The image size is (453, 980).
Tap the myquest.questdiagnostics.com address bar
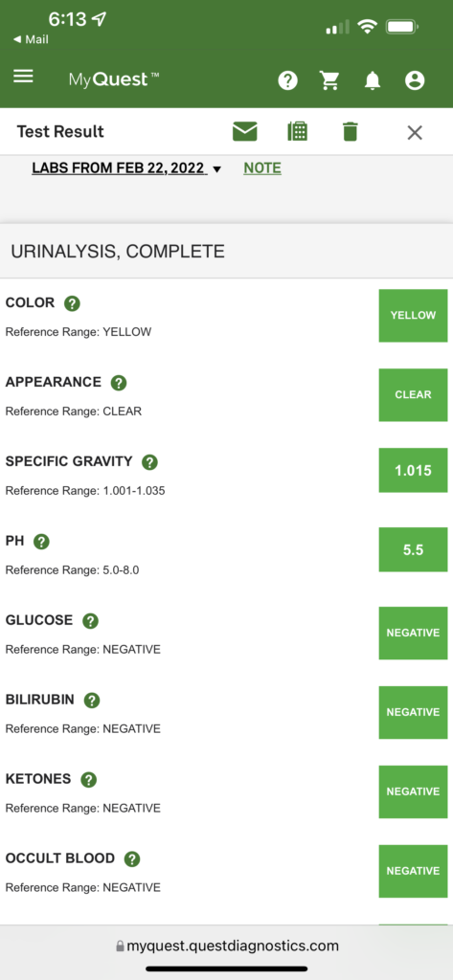click(x=226, y=946)
